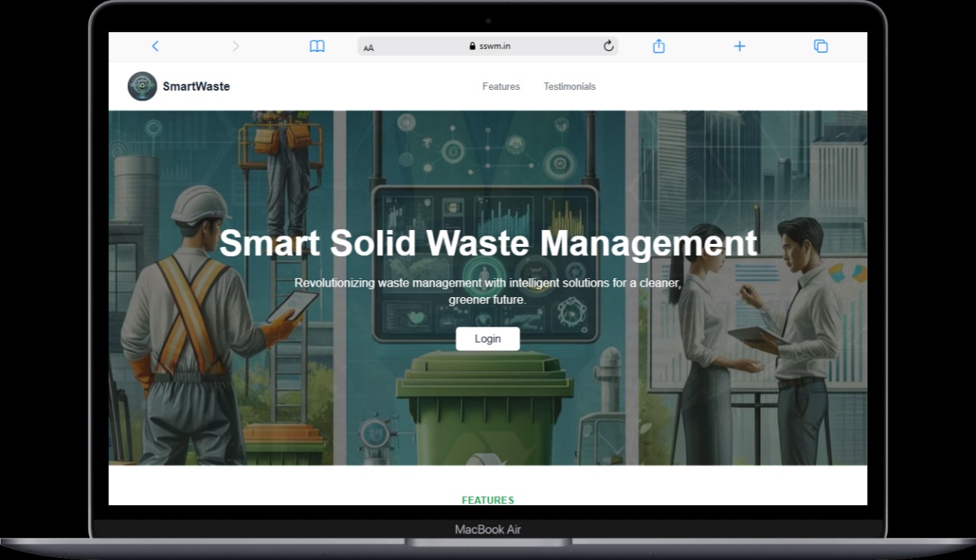
Task: Click the padlock icon in the address bar
Action: click(474, 46)
